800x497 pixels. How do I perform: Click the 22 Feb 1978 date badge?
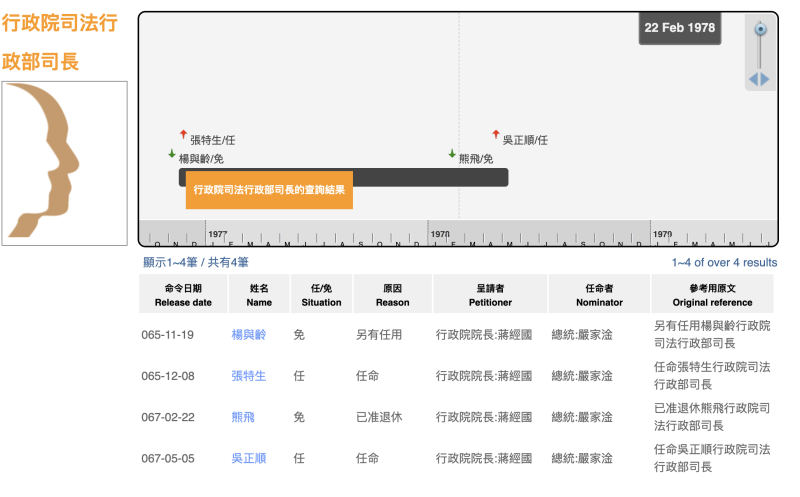coord(680,28)
